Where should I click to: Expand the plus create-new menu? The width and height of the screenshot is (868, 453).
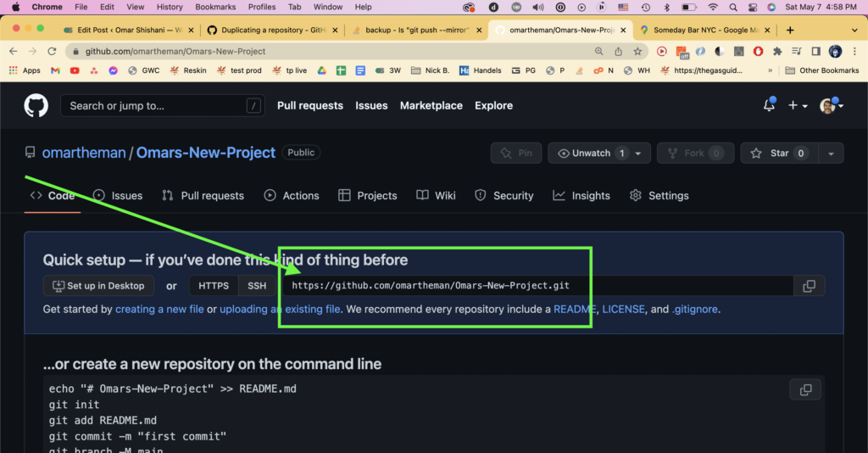point(798,106)
